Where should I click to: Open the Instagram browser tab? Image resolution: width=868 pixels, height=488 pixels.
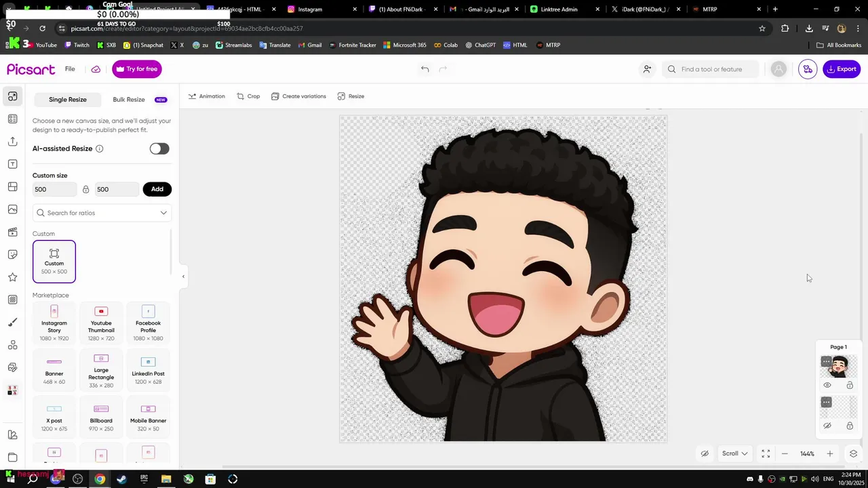(x=310, y=9)
